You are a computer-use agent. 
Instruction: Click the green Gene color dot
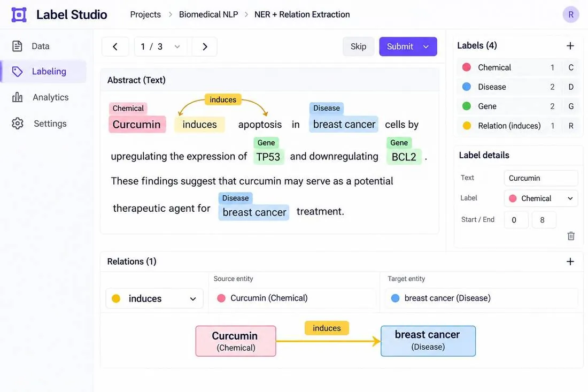point(467,106)
